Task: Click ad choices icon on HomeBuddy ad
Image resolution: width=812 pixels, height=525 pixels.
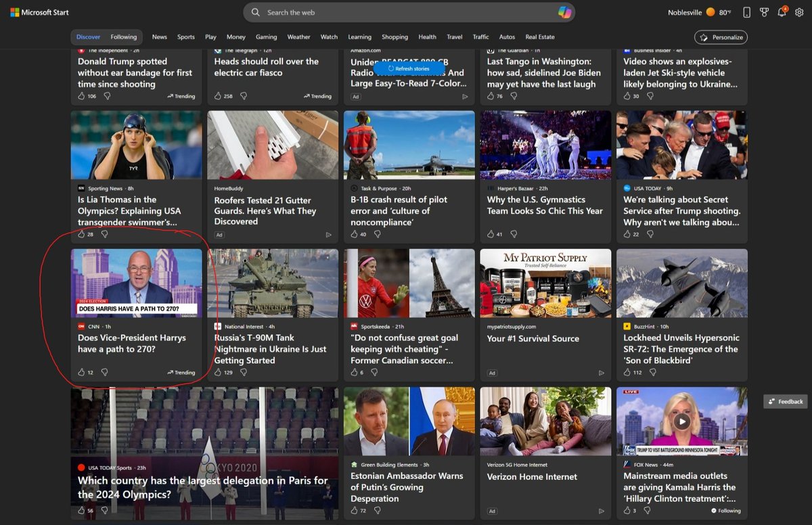Action: pyautogui.click(x=329, y=235)
